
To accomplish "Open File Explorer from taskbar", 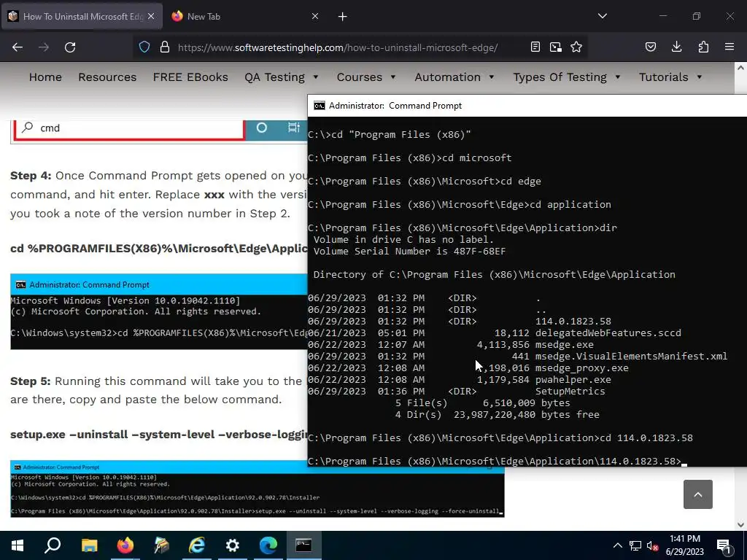I will (89, 545).
